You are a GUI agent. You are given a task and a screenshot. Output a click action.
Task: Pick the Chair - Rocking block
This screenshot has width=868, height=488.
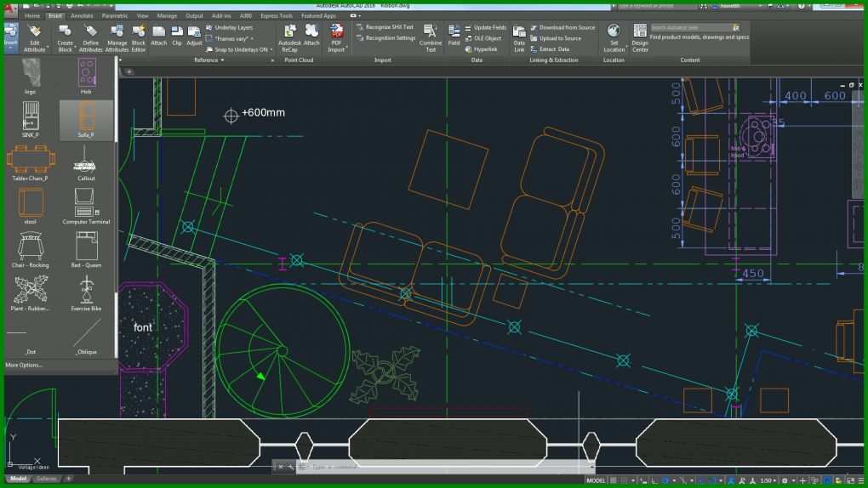[x=31, y=250]
